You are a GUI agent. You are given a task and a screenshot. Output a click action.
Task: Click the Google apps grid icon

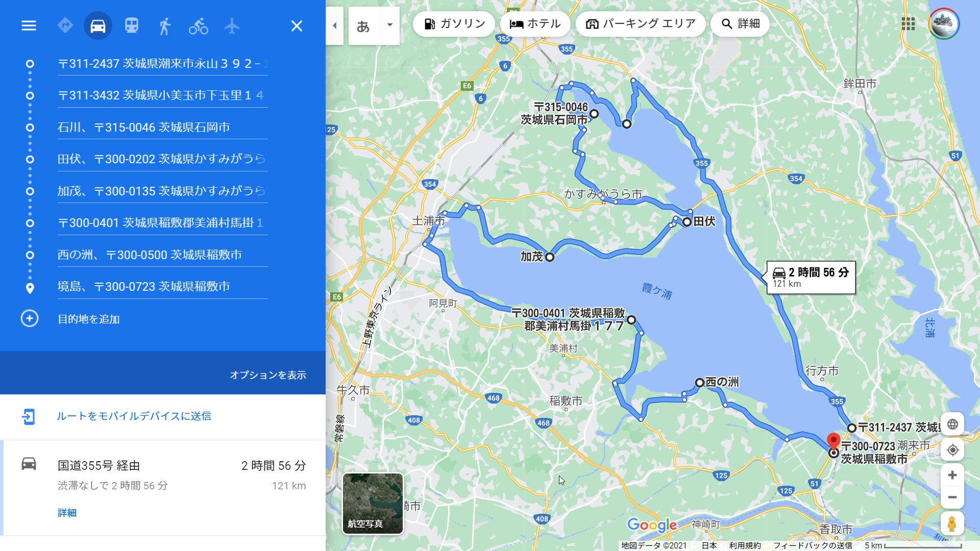click(x=908, y=24)
